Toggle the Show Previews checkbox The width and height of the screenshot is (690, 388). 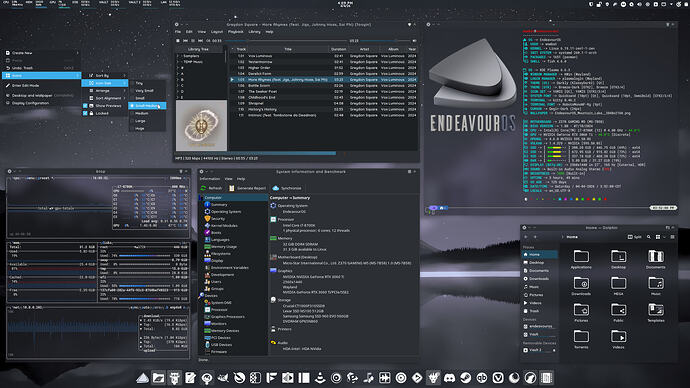click(x=85, y=106)
